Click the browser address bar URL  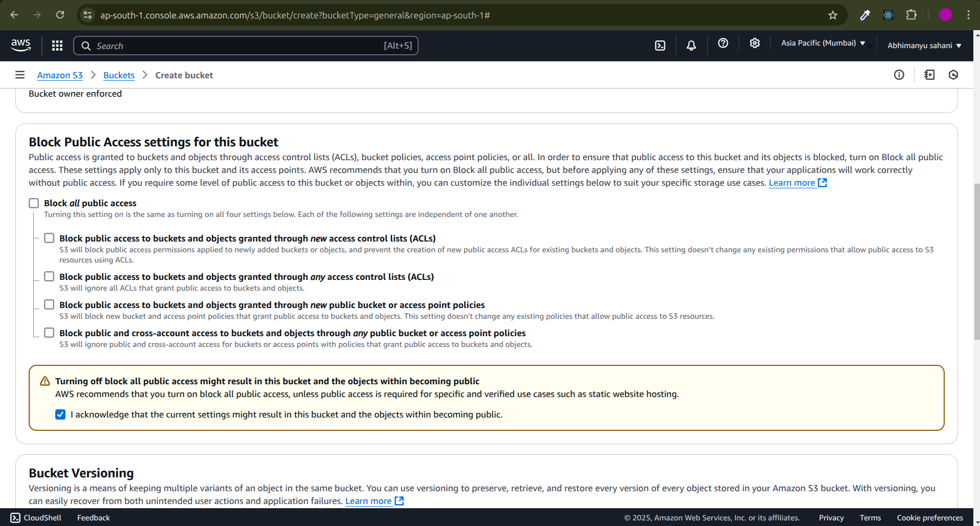click(x=295, y=15)
